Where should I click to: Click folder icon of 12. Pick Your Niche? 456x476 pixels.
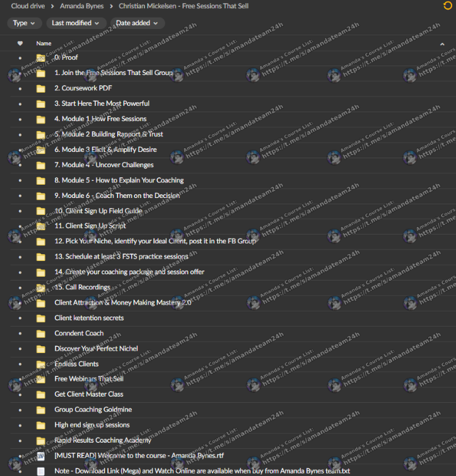coord(41,241)
